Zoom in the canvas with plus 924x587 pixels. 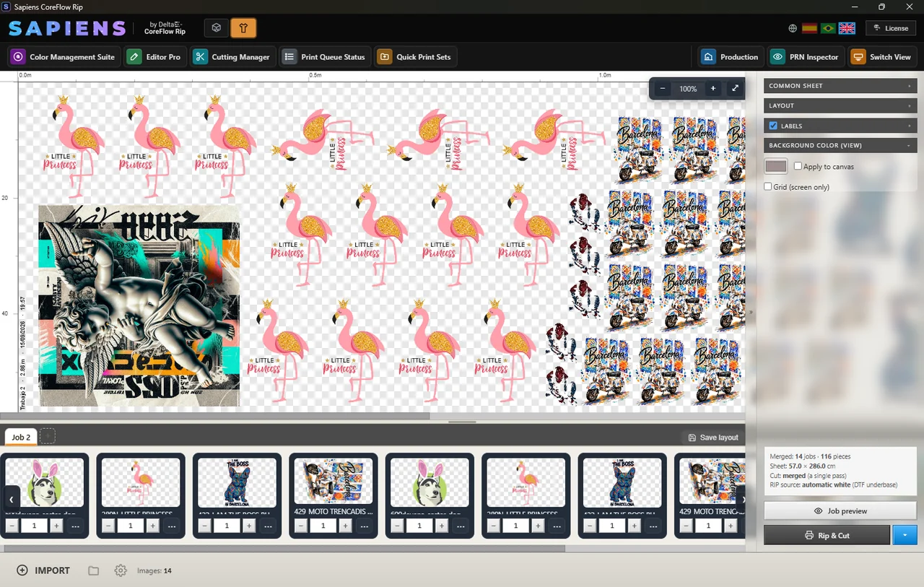[x=713, y=89]
